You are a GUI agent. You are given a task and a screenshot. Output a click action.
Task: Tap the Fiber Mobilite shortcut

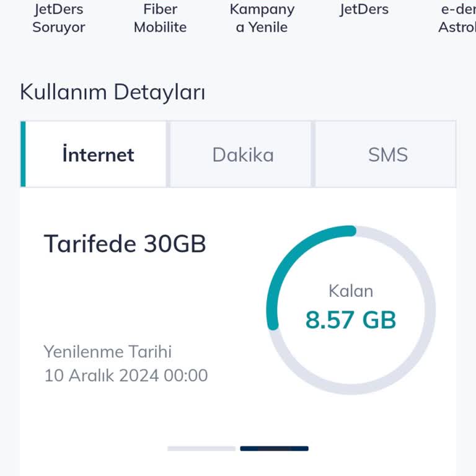coord(160,18)
